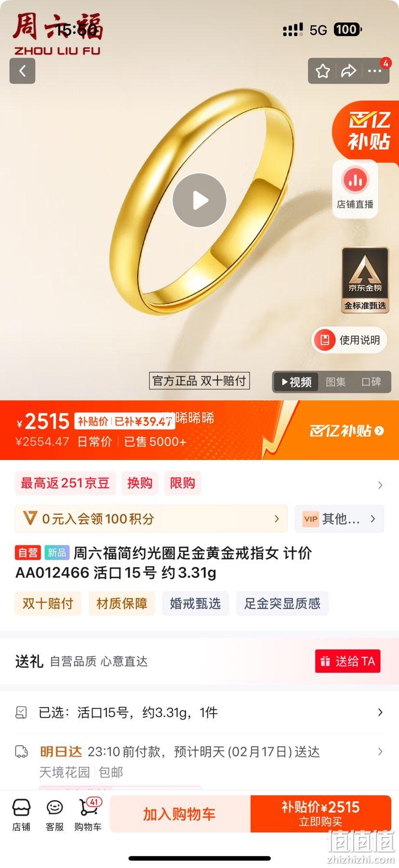The height and width of the screenshot is (868, 399).
Task: Tap the 送给TA gift button
Action: coord(348,661)
